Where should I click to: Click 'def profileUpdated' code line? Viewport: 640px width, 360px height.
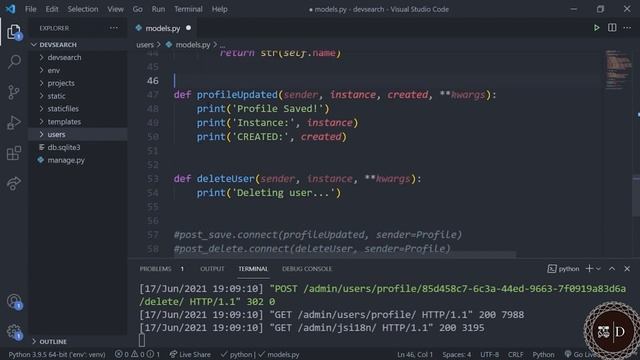click(x=335, y=95)
